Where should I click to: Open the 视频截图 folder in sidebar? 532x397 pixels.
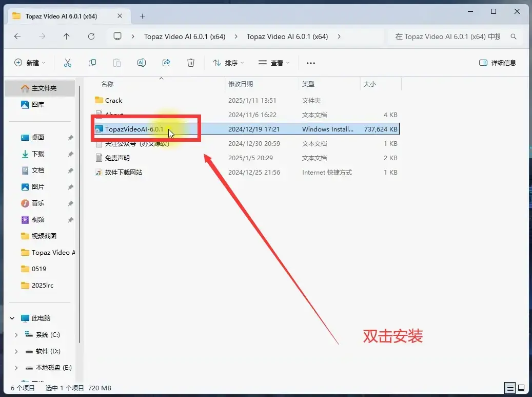pyautogui.click(x=44, y=236)
